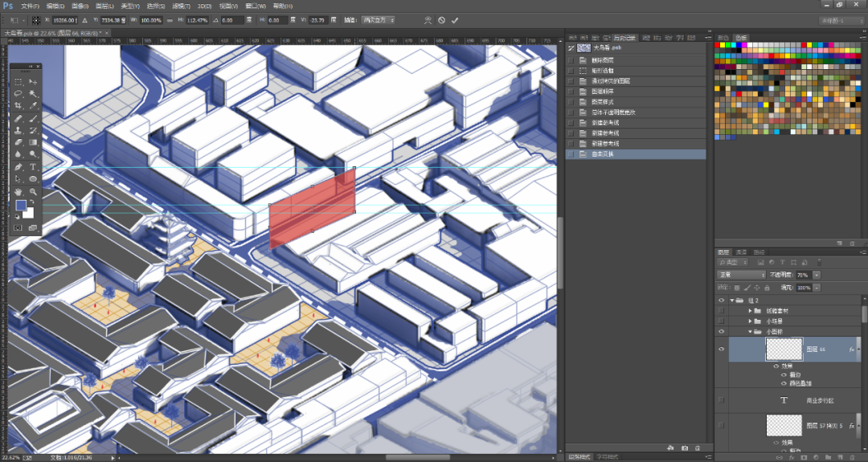The width and height of the screenshot is (868, 462).
Task: Pick the Crop tool in toolbox
Action: (x=18, y=105)
